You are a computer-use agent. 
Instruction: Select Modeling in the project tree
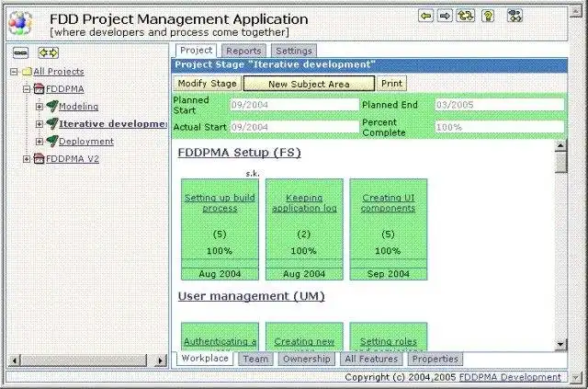78,107
